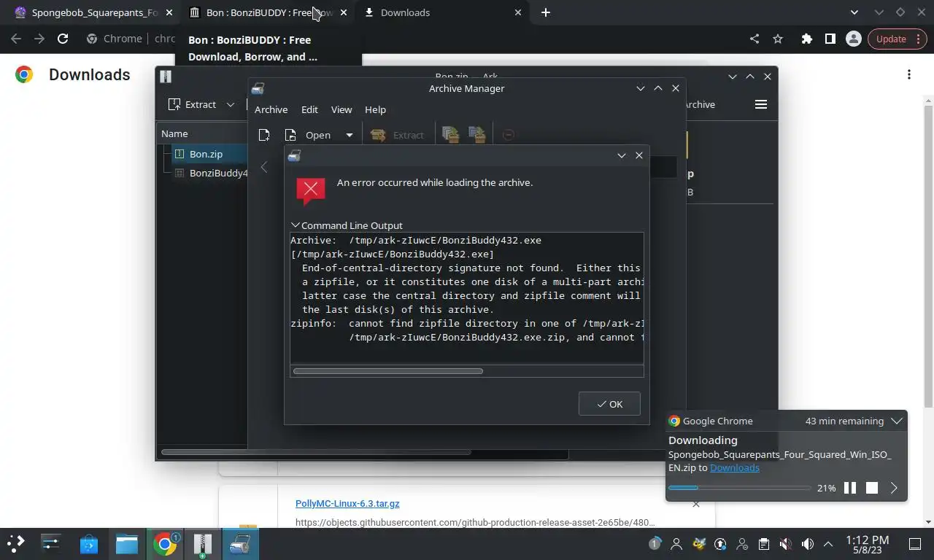The image size is (934, 560).
Task: Expand hidden system tray icons arrow
Action: click(x=828, y=544)
